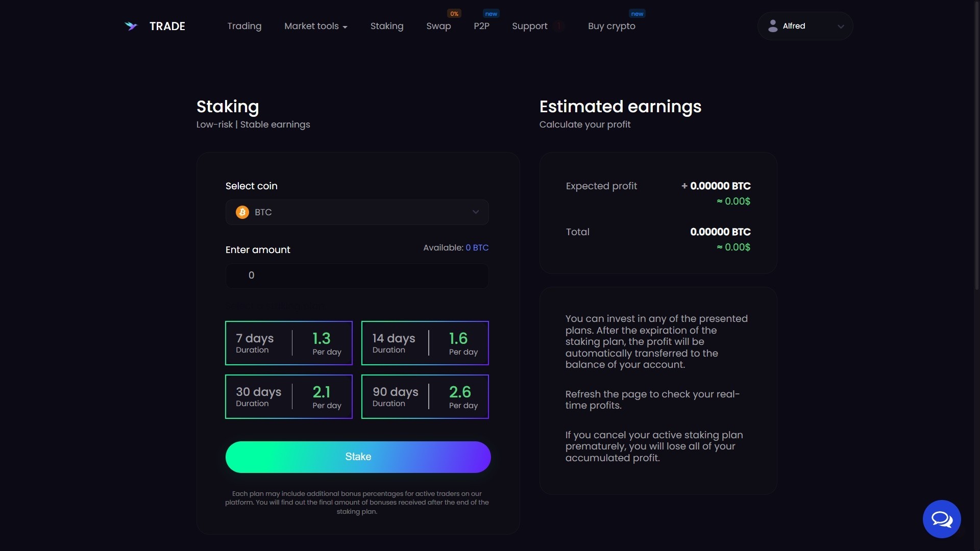The height and width of the screenshot is (551, 980).
Task: Expand the Market tools dropdown
Action: pyautogui.click(x=315, y=26)
